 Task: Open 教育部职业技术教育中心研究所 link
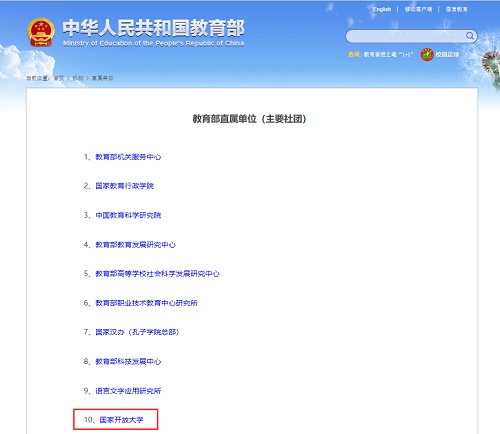tap(146, 303)
